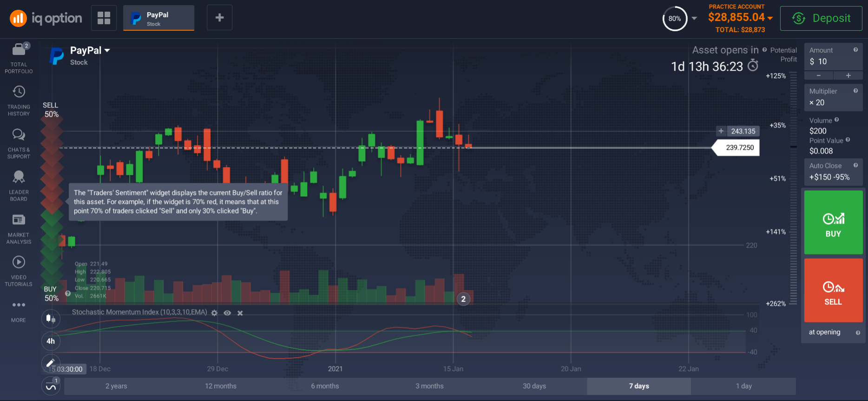Viewport: 868px width, 401px height.
Task: Click the Stochastic Momentum Index title
Action: (139, 312)
